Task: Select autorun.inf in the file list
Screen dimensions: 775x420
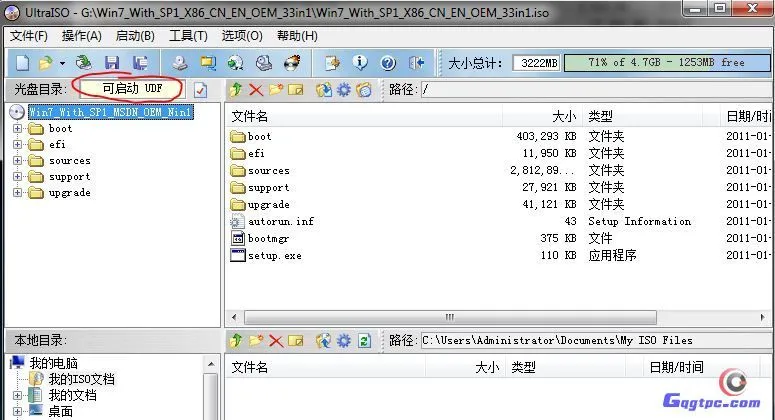Action: pyautogui.click(x=281, y=221)
